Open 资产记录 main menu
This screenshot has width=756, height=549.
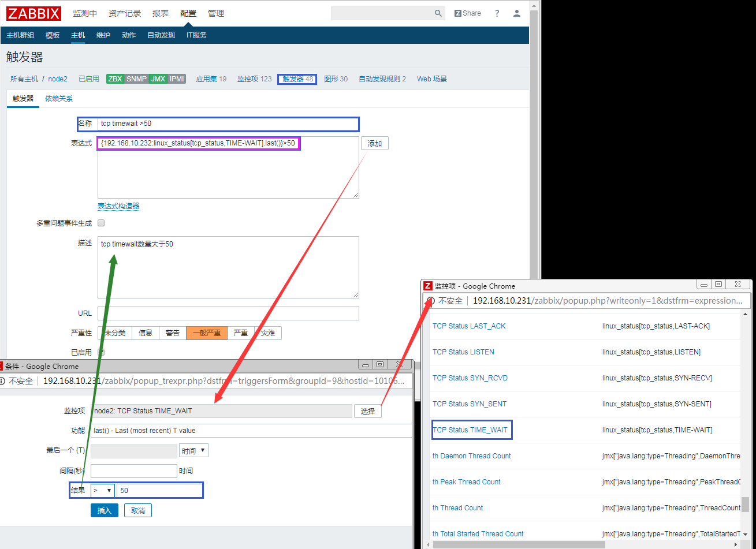125,13
